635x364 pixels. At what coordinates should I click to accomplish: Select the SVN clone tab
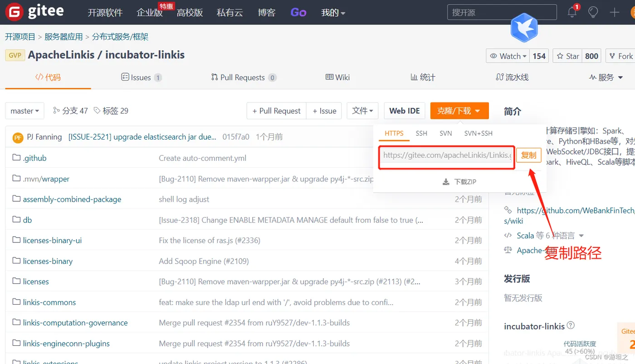pyautogui.click(x=446, y=133)
